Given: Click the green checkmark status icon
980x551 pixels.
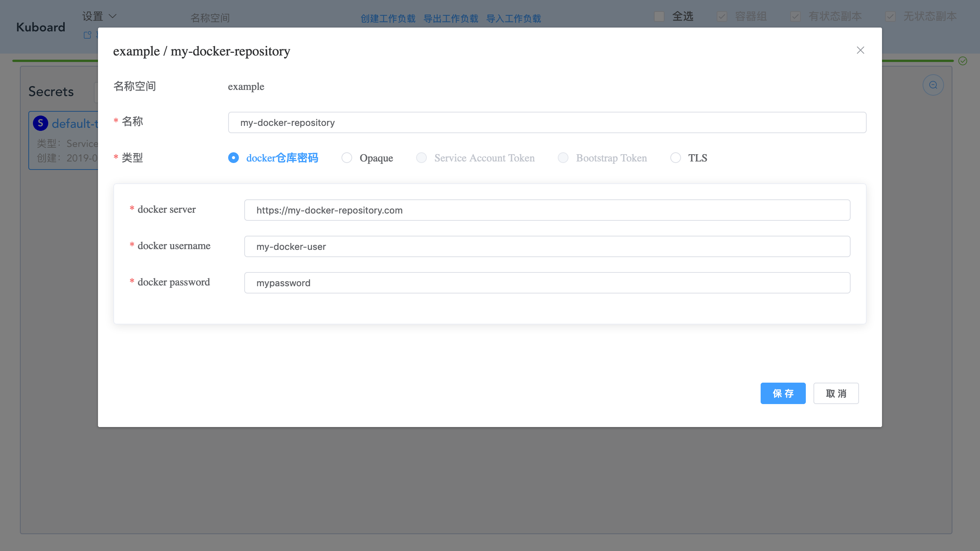Looking at the screenshot, I should point(962,61).
